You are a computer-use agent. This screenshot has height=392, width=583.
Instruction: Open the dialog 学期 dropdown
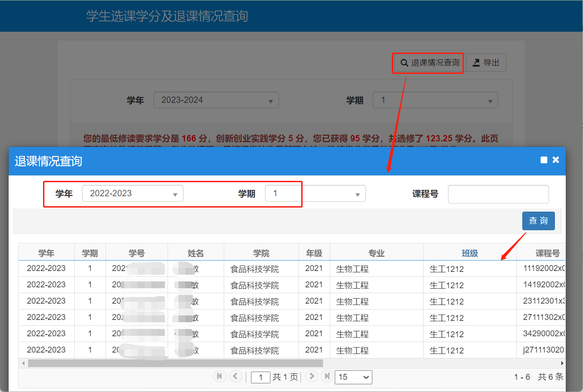[315, 194]
